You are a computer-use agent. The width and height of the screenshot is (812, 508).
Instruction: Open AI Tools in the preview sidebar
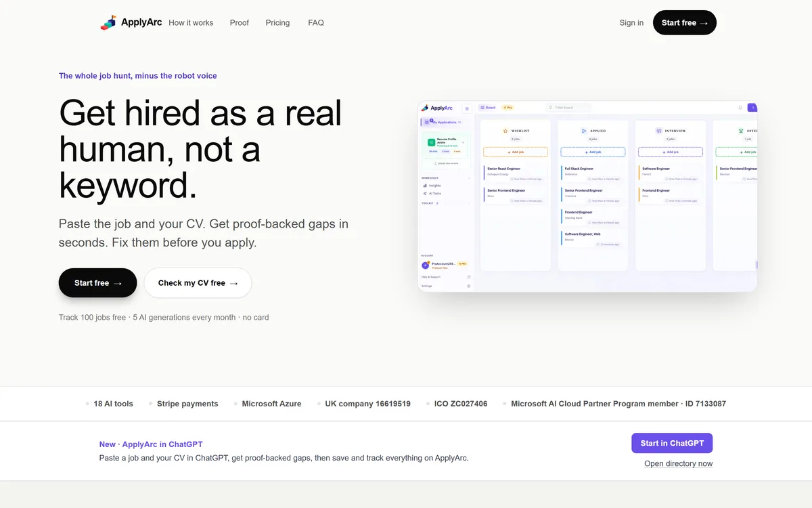(x=433, y=194)
